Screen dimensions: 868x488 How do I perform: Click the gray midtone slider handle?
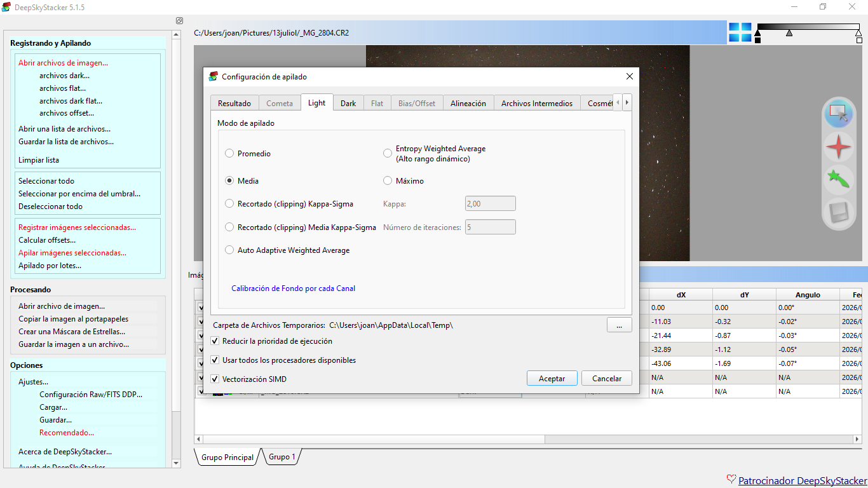coord(789,33)
